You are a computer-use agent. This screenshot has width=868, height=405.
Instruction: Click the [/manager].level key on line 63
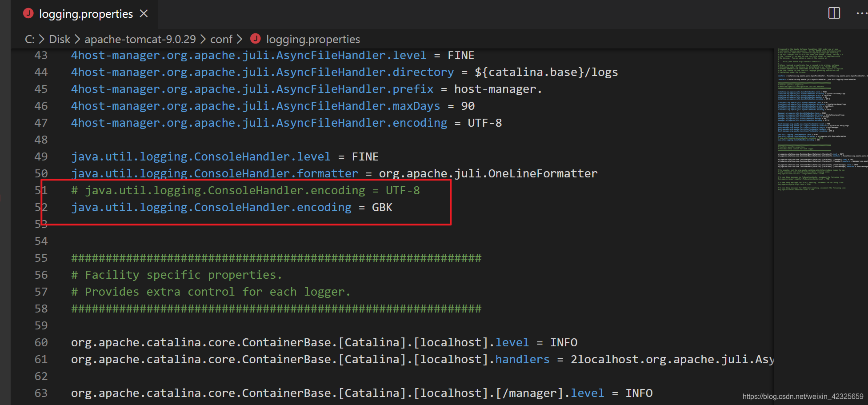pos(550,393)
